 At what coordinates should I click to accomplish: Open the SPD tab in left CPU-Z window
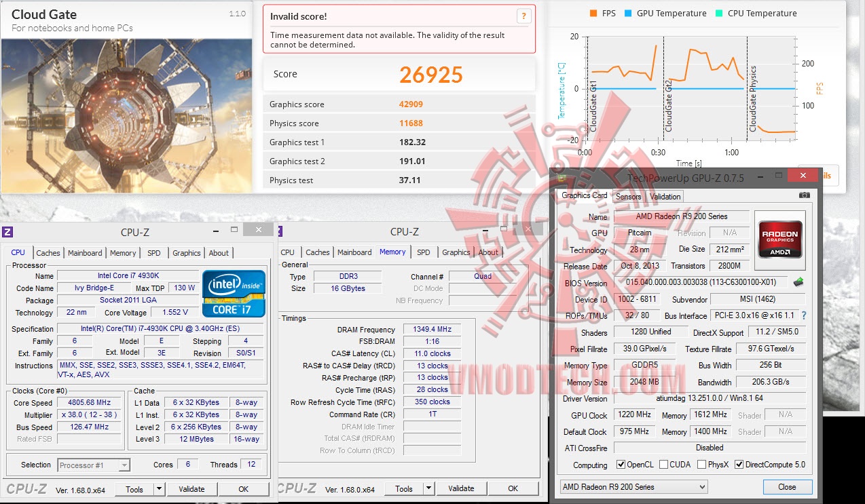pyautogui.click(x=154, y=253)
